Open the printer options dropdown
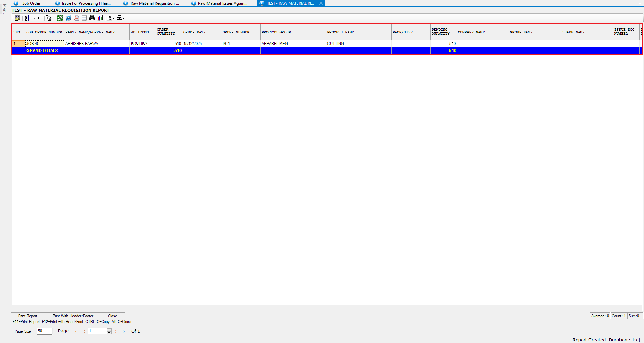Viewport: 644px width, 343px height. (123, 18)
